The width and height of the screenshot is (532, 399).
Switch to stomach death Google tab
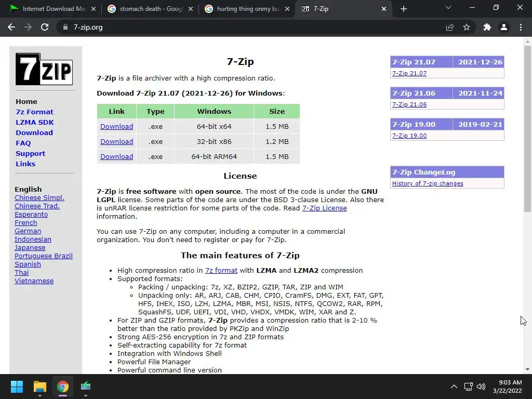150,9
